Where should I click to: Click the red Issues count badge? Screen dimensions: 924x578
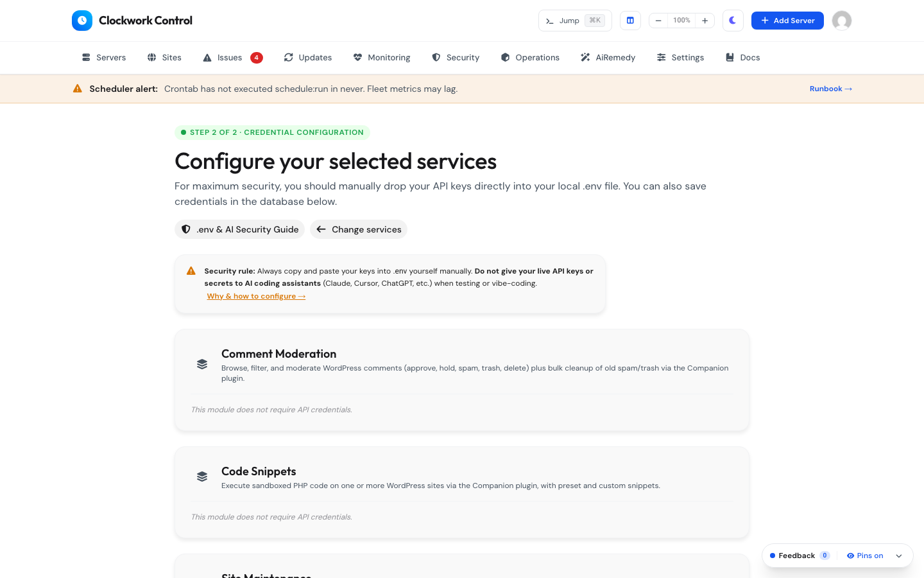(x=257, y=58)
